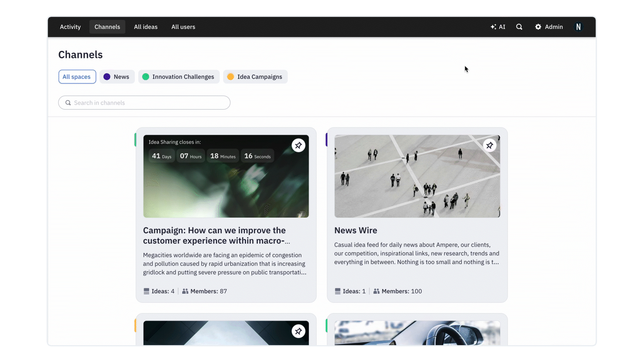Click the 07 Hours countdown box
Screen dimensions: 644x362
(191, 156)
